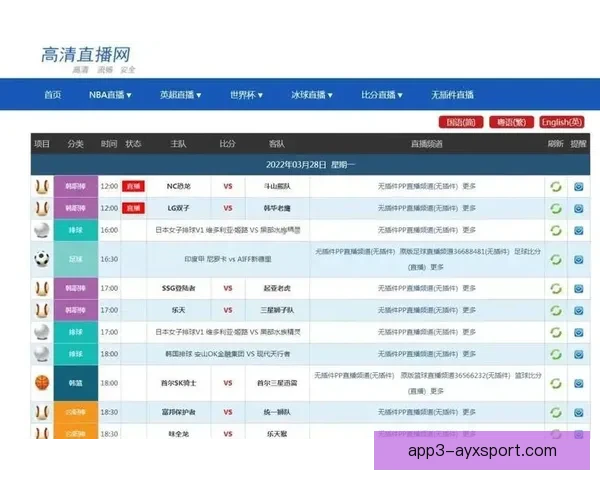
Task: Refresh the 17:00 日本女子排球 match row
Action: (x=556, y=332)
